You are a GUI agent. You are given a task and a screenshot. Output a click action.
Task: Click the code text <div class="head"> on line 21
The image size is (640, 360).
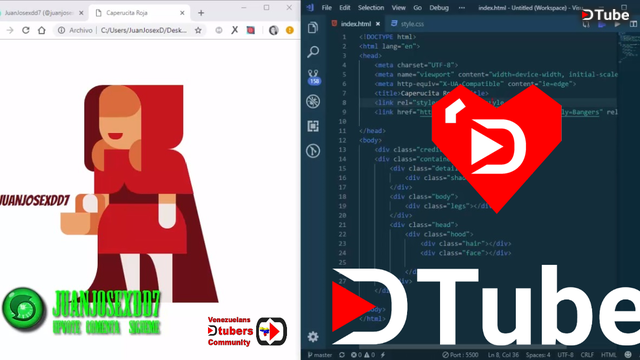click(x=424, y=224)
